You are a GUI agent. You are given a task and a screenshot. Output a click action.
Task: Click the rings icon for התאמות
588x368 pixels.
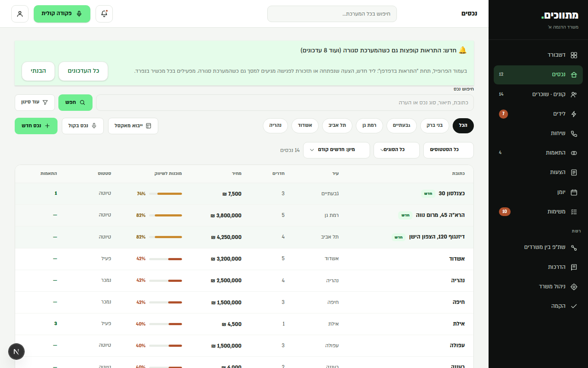click(x=574, y=153)
